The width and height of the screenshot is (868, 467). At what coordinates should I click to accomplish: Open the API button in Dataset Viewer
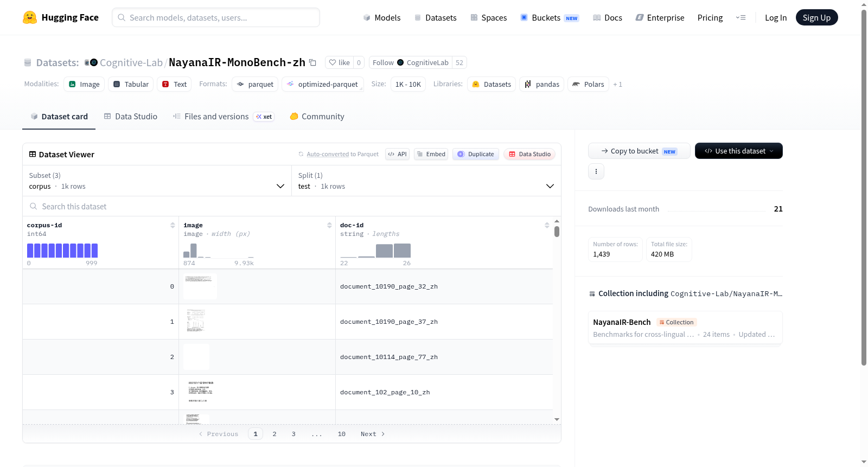(x=397, y=154)
